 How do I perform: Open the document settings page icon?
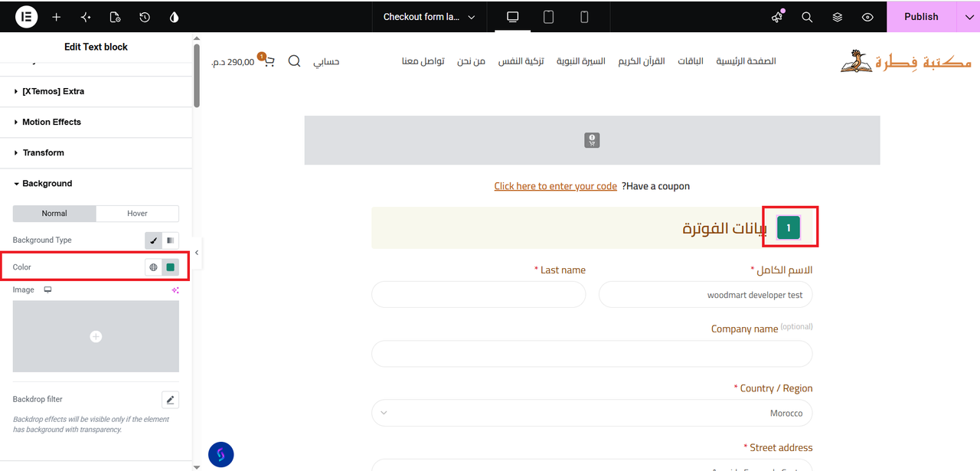[x=115, y=17]
